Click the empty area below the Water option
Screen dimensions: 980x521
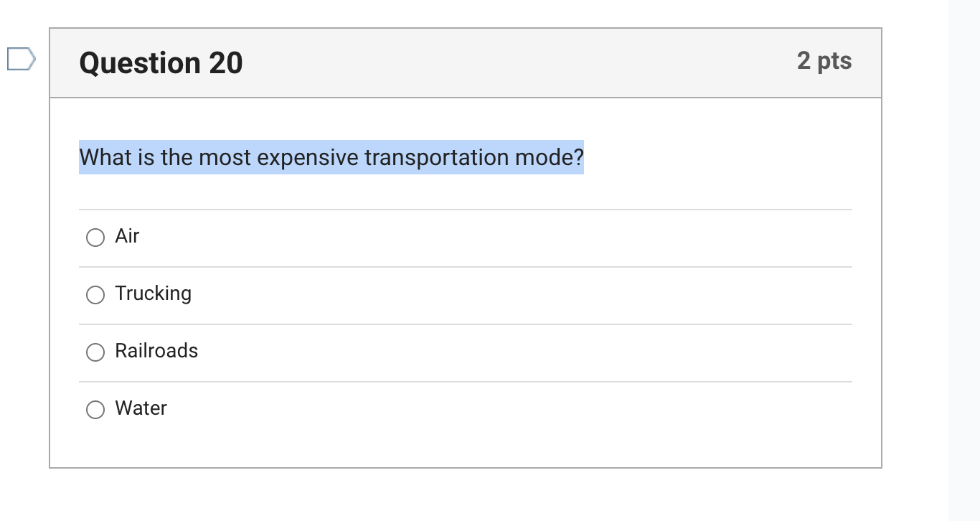[465, 449]
